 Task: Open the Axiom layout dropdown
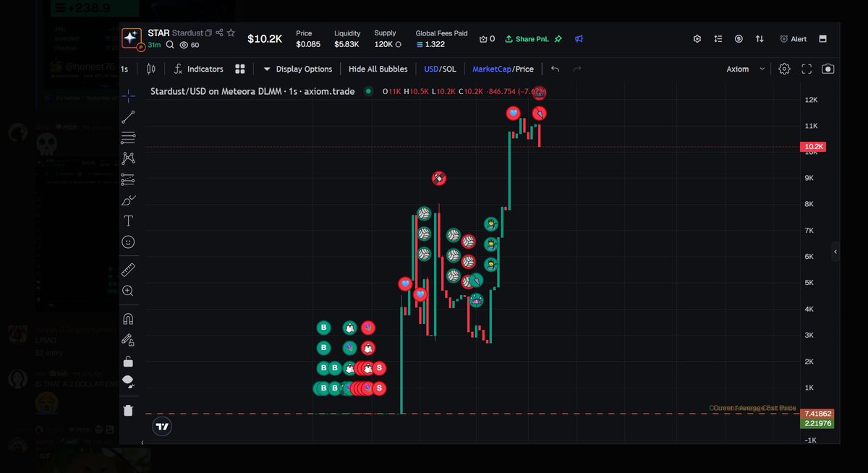coord(746,69)
